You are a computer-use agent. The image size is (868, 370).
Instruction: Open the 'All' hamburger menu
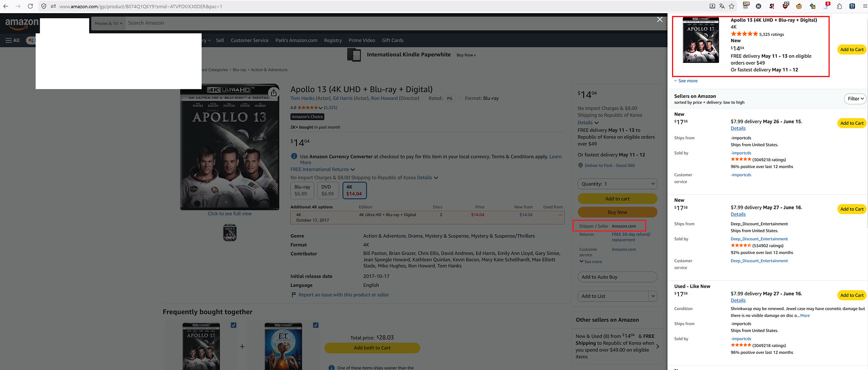(x=12, y=40)
